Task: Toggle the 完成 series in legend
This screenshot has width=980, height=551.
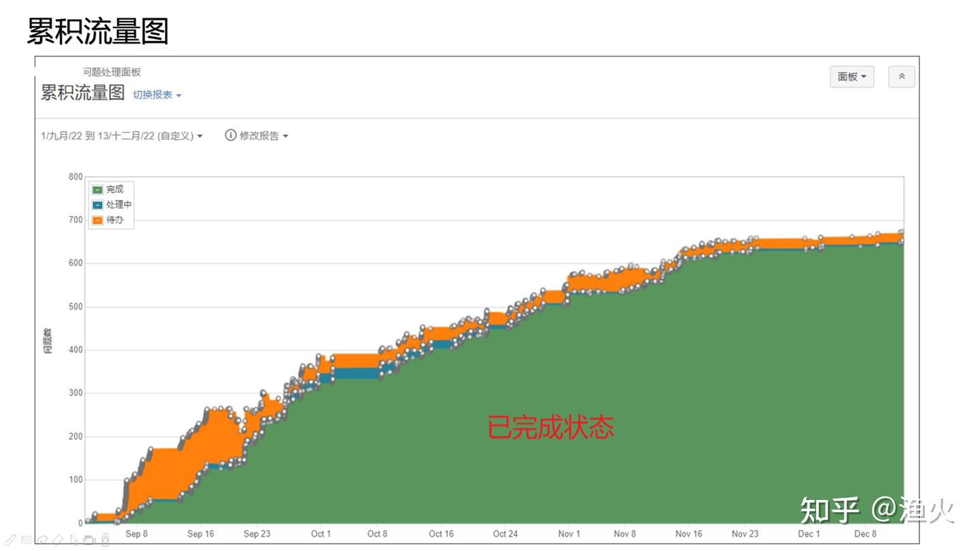Action: coord(97,190)
